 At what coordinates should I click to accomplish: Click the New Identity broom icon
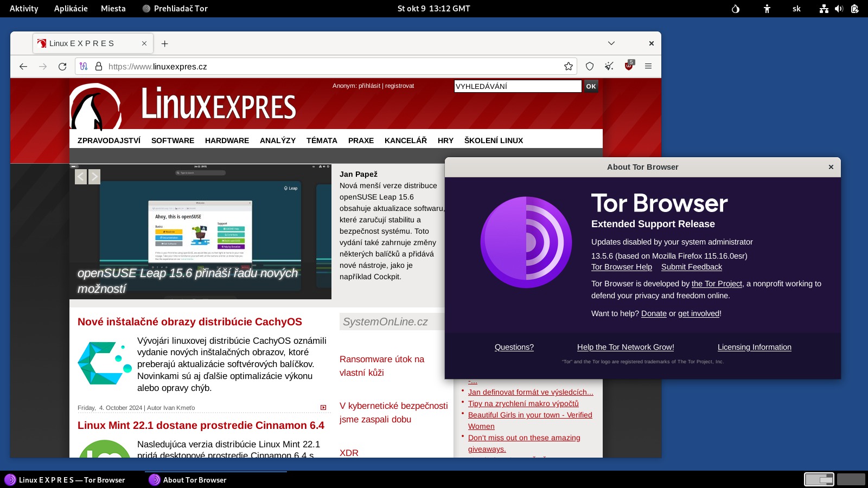point(609,66)
